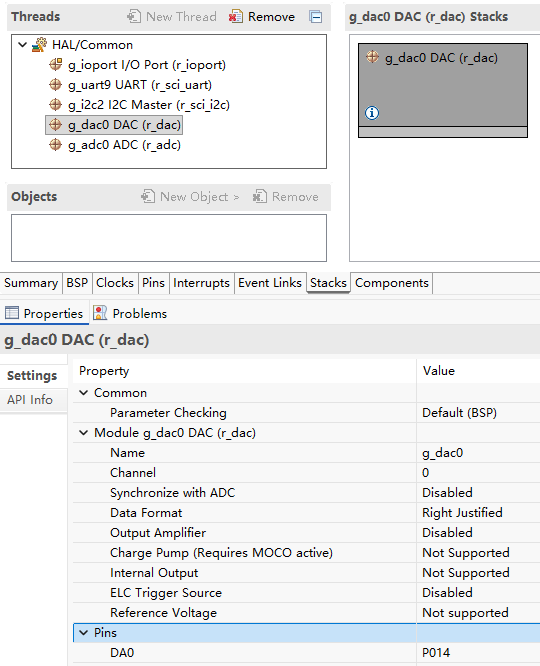Open the BSP tab
Screen dimensions: 540x666
coord(77,283)
